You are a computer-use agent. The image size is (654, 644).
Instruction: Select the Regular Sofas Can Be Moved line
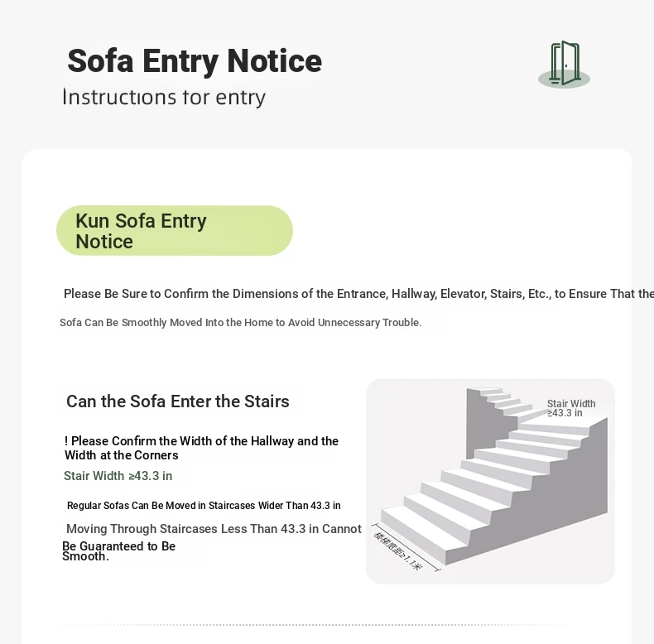pyautogui.click(x=204, y=506)
